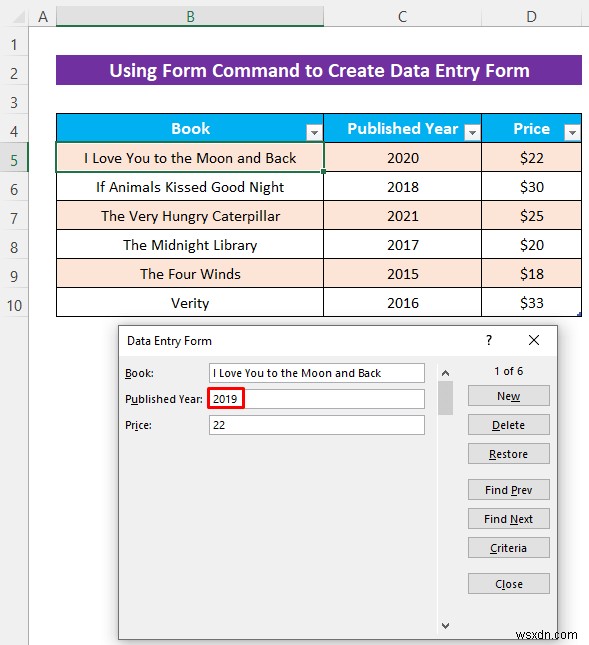Focus the Published Year input field

coord(317,399)
